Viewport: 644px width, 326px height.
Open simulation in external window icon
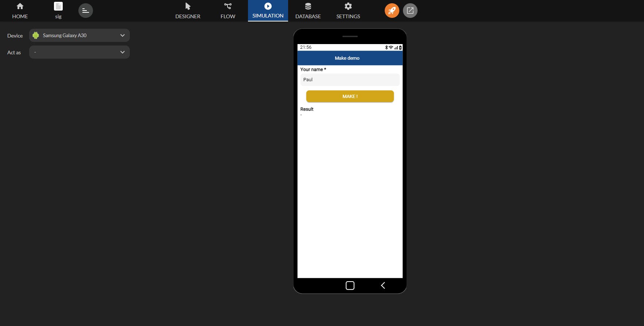[410, 11]
